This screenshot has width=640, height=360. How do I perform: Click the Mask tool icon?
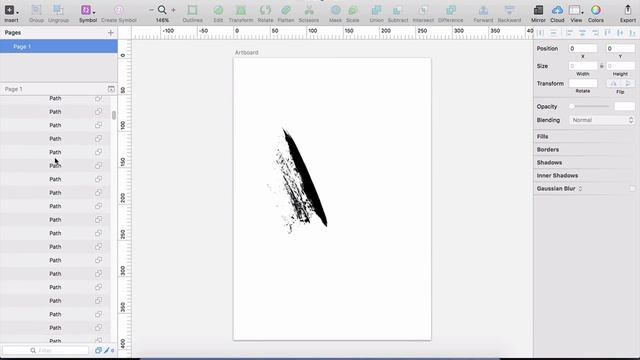click(335, 10)
